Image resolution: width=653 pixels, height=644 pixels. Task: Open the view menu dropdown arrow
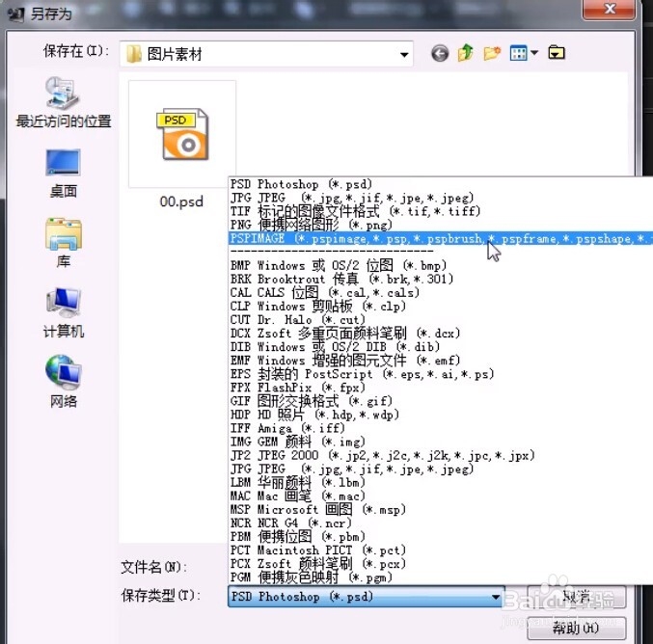pyautogui.click(x=534, y=53)
